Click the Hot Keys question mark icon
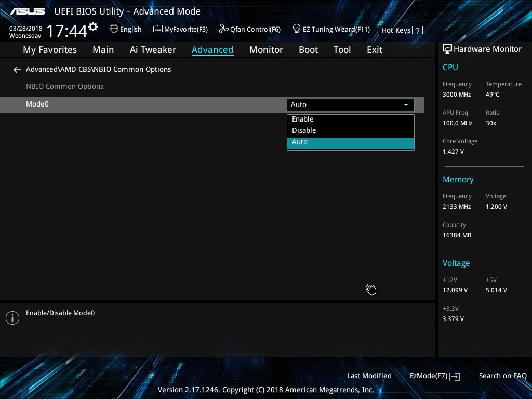 tap(417, 31)
